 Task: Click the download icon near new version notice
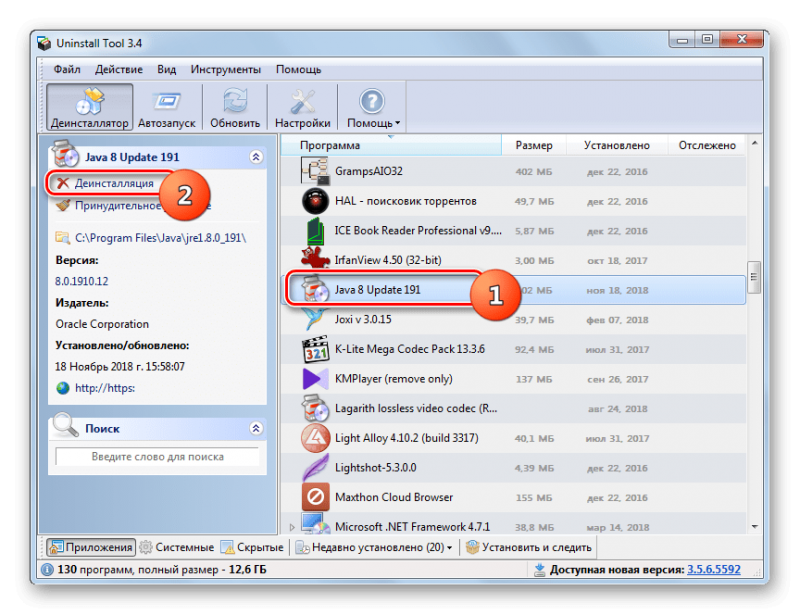coord(539,570)
